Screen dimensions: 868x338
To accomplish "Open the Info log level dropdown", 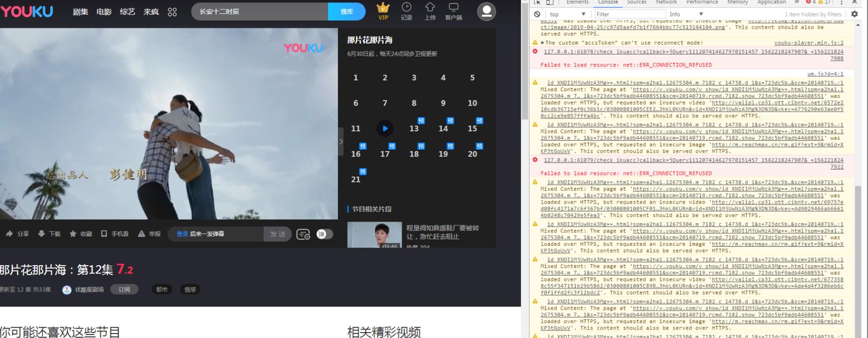I will tap(686, 14).
